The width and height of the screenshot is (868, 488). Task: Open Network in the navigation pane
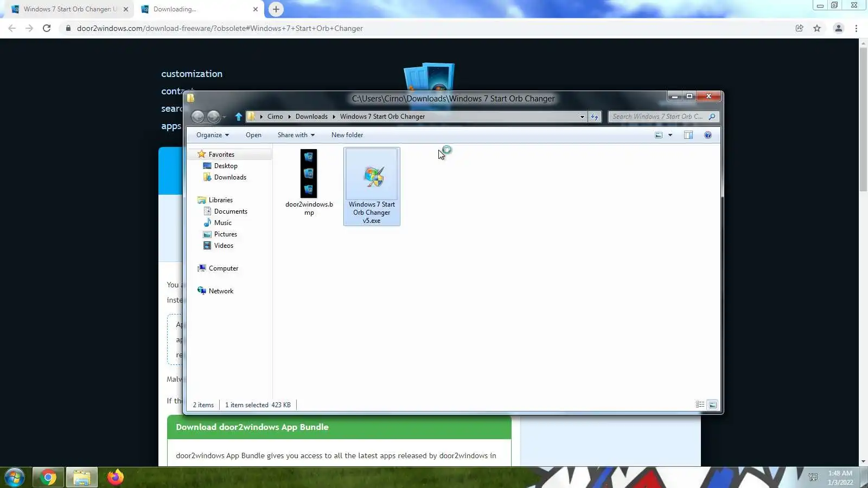click(x=221, y=291)
